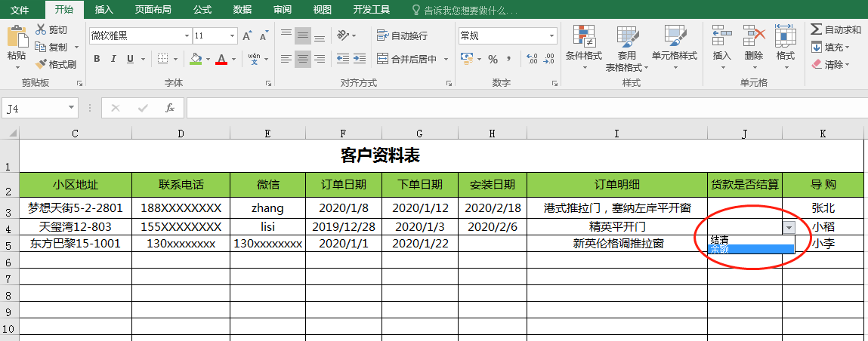Switch to the Page Layout (页面布局) tab

[153, 9]
